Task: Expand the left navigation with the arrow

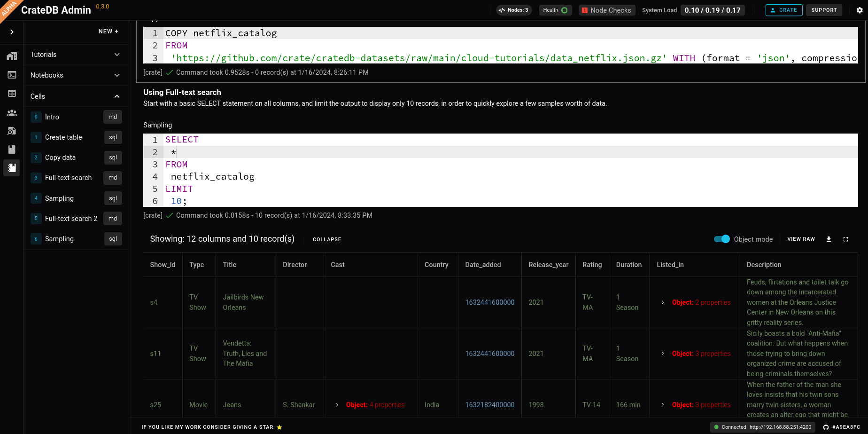Action: point(12,32)
